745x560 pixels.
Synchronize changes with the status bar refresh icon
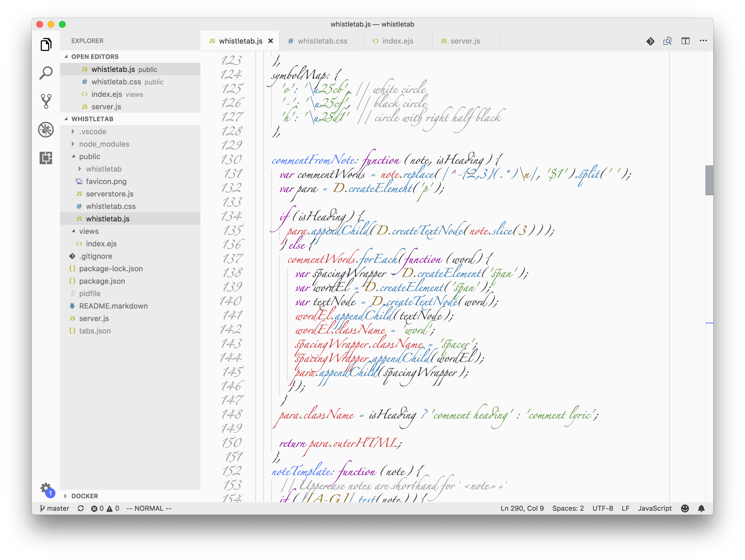point(81,508)
